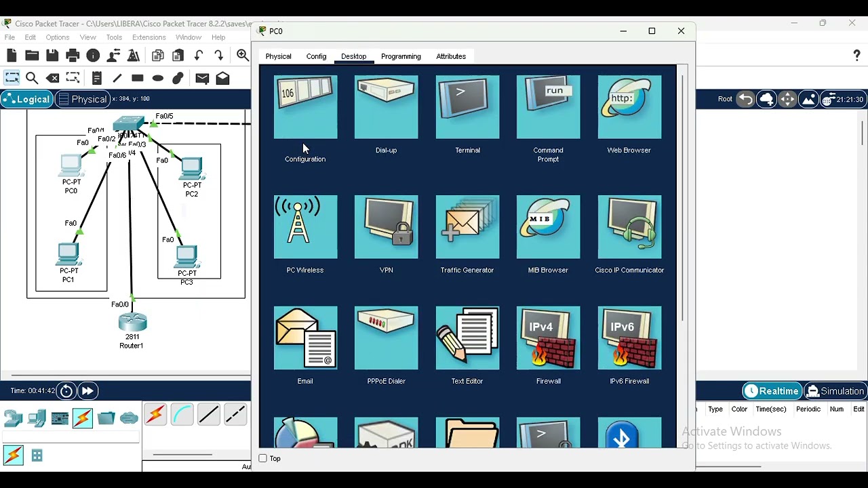The image size is (868, 488).
Task: Open the Options menu
Action: pyautogui.click(x=58, y=37)
